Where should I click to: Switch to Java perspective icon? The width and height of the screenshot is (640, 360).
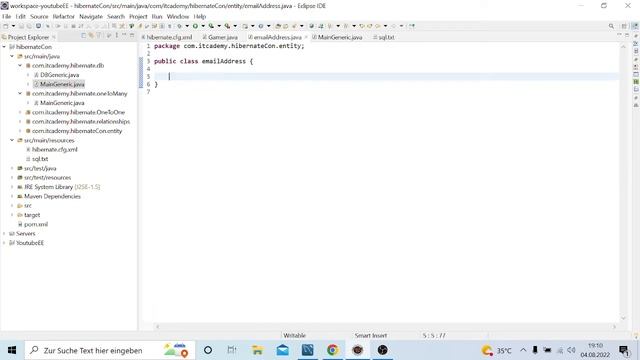[x=635, y=26]
